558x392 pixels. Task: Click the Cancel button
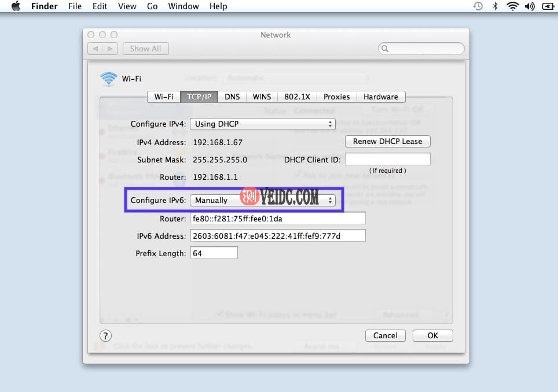click(x=385, y=335)
